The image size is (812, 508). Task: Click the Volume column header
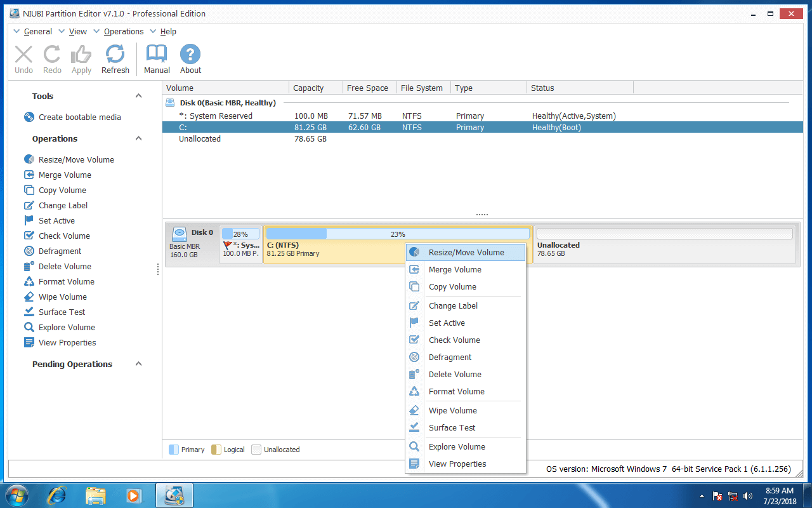click(226, 88)
